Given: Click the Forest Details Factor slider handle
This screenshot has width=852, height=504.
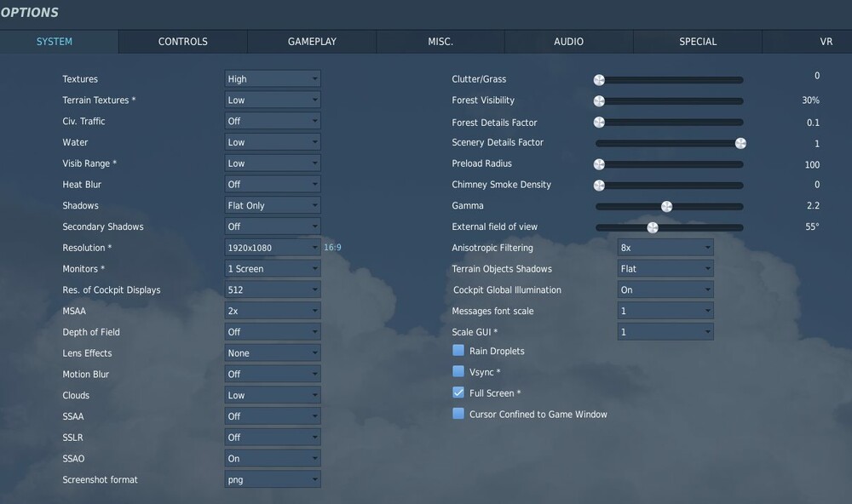Looking at the screenshot, I should click(x=599, y=123).
